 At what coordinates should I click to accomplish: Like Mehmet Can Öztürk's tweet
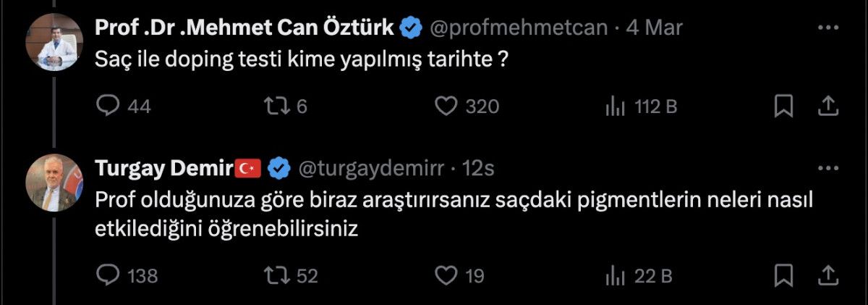pos(446,106)
